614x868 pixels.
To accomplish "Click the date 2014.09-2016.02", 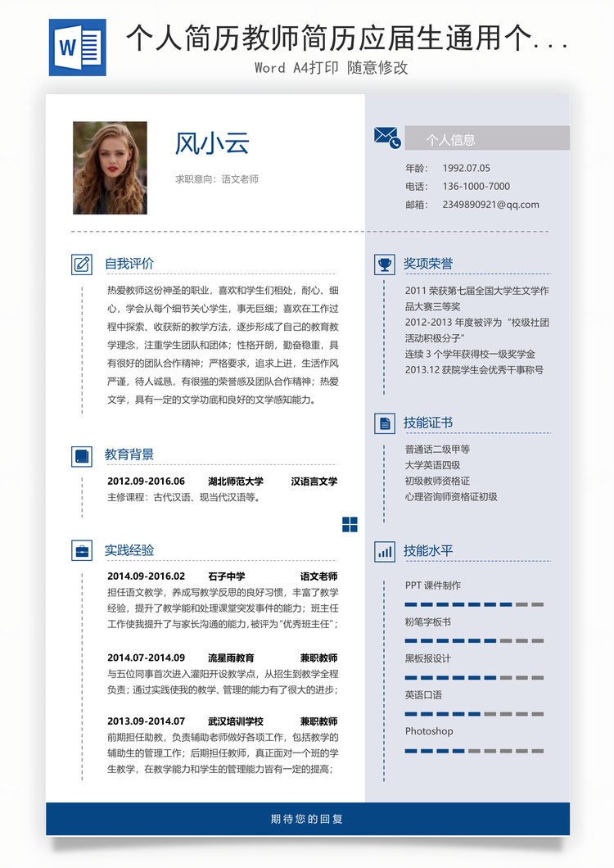I will tap(147, 576).
